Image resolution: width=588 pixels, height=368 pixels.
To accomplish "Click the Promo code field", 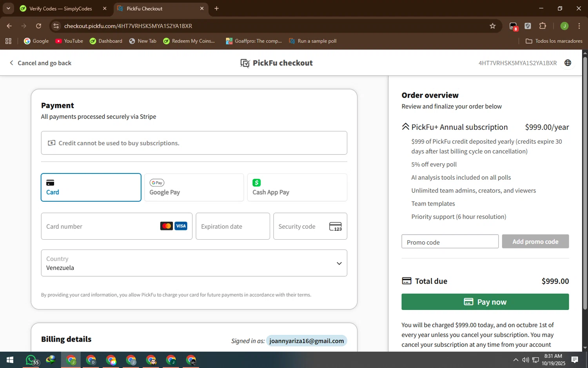I will (x=450, y=242).
